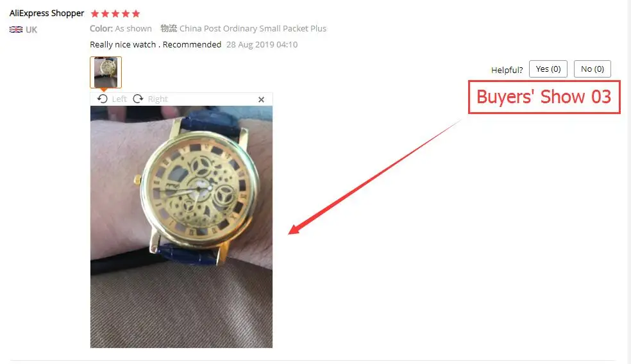Click the Right rotate label
Screen dimensions: 631x364
[x=158, y=99]
